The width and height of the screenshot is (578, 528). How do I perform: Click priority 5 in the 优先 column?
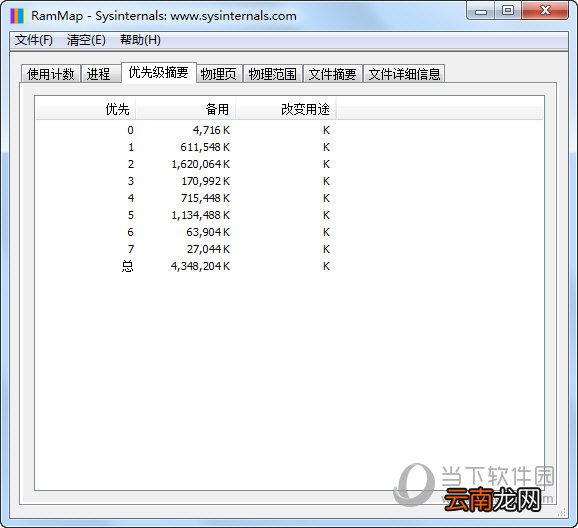point(131,215)
